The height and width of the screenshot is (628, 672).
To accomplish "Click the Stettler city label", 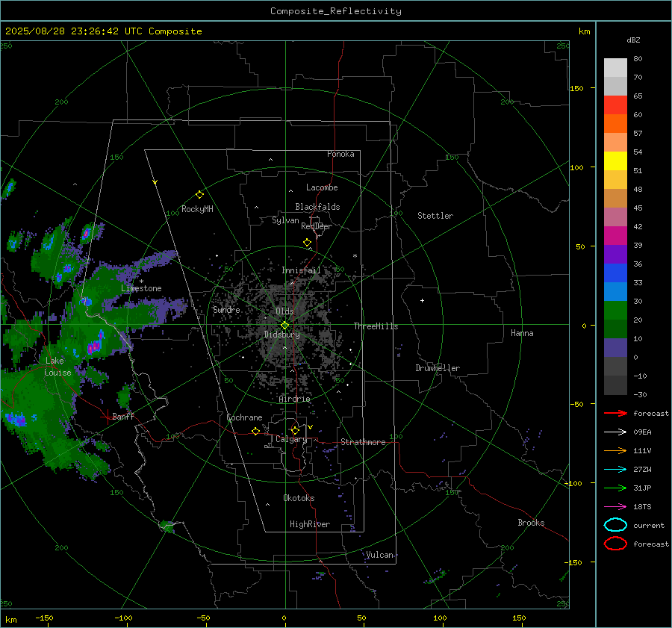I will [x=435, y=216].
